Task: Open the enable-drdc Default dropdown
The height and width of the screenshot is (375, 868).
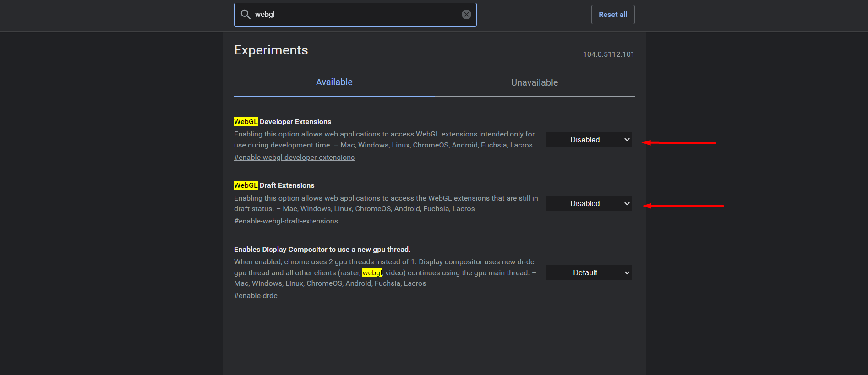Action: tap(589, 272)
